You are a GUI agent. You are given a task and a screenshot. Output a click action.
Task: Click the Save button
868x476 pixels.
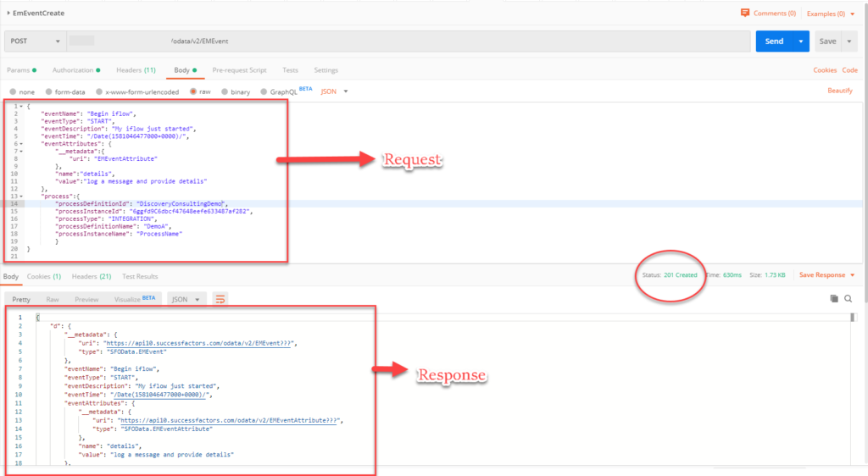pos(827,42)
